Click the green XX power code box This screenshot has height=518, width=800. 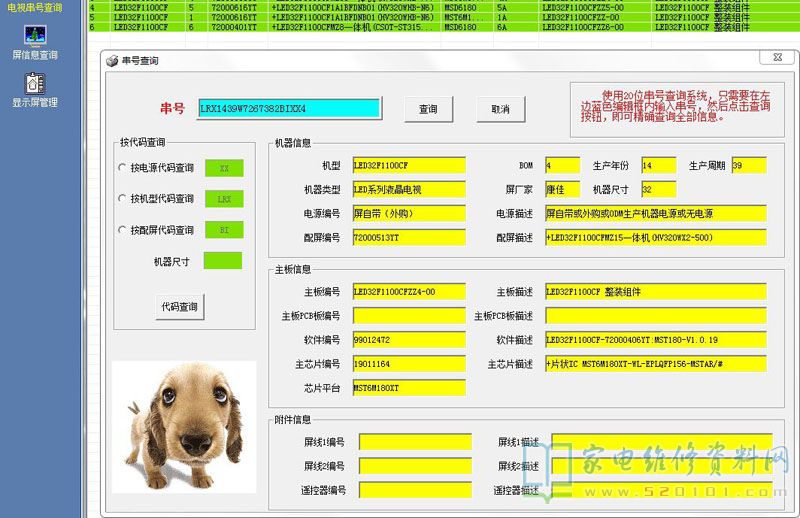(223, 168)
